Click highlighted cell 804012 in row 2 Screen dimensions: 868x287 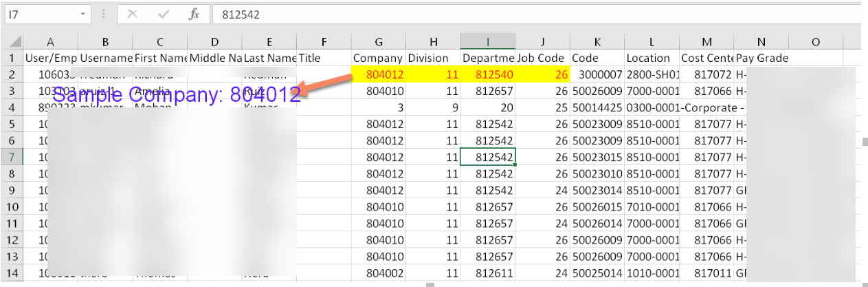coord(378,74)
